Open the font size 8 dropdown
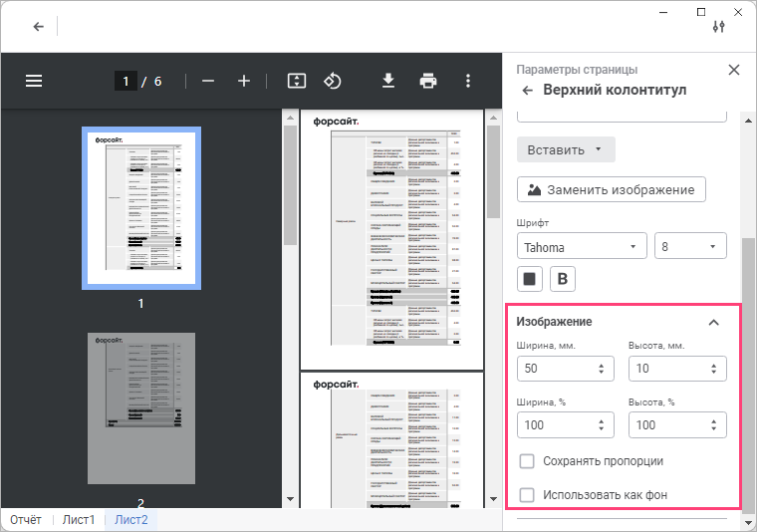 tap(689, 246)
